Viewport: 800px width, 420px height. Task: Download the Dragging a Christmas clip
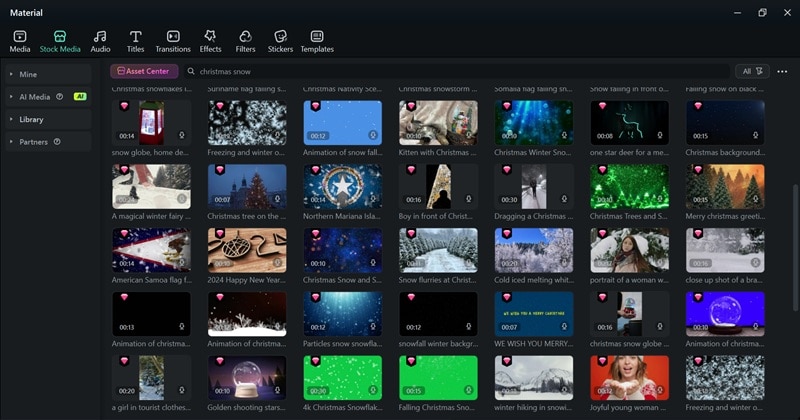coord(564,199)
